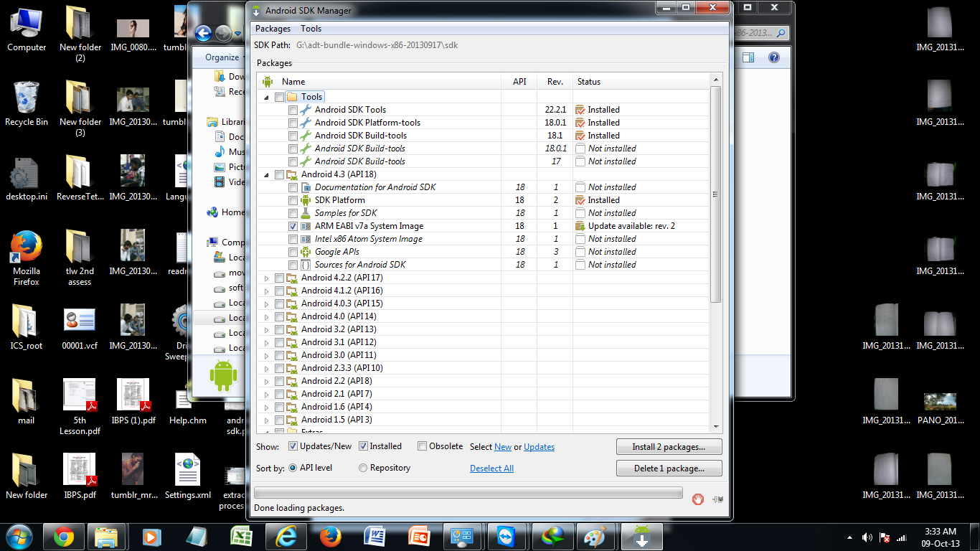Click the Documentation for Android SDK icon
980x551 pixels.
tap(306, 187)
